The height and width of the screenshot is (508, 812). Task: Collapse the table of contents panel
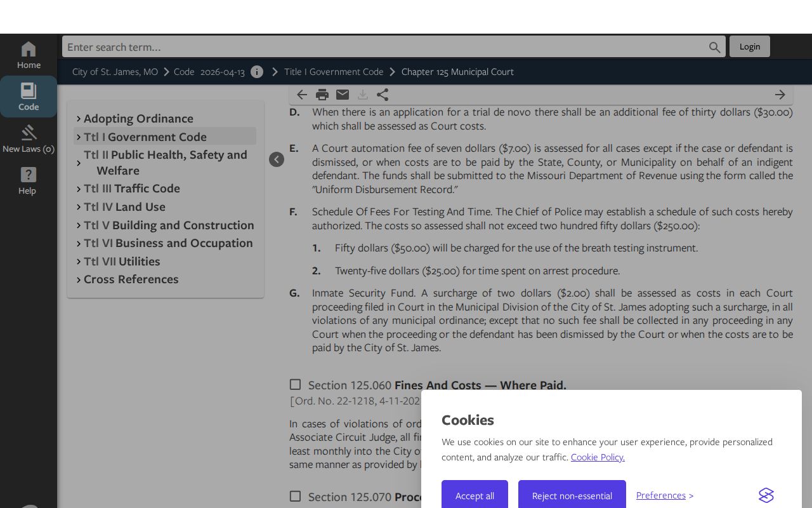[x=277, y=159]
